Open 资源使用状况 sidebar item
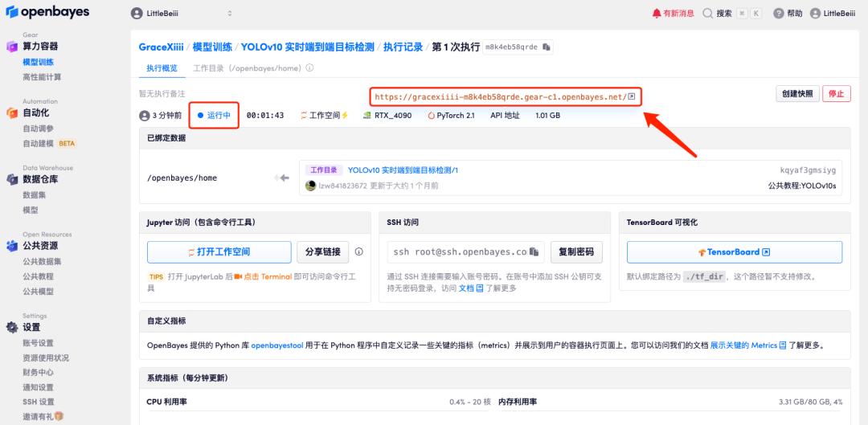868x425 pixels. pyautogui.click(x=46, y=358)
